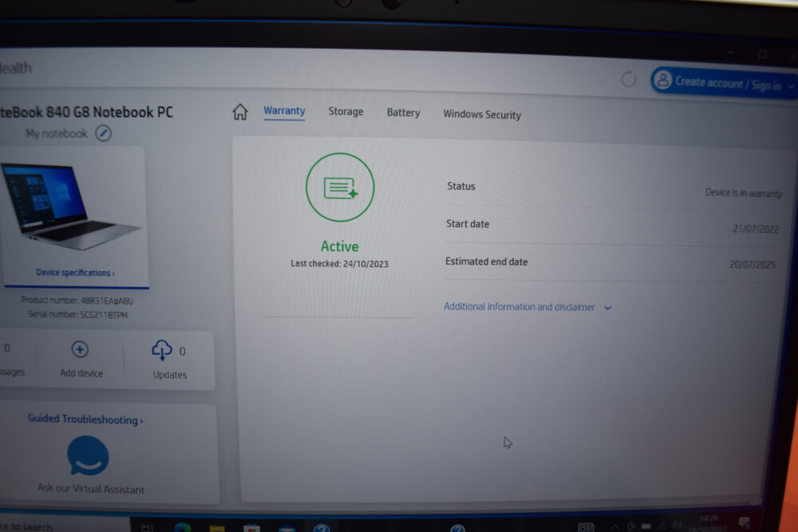Click the Serial number line

coord(78,314)
